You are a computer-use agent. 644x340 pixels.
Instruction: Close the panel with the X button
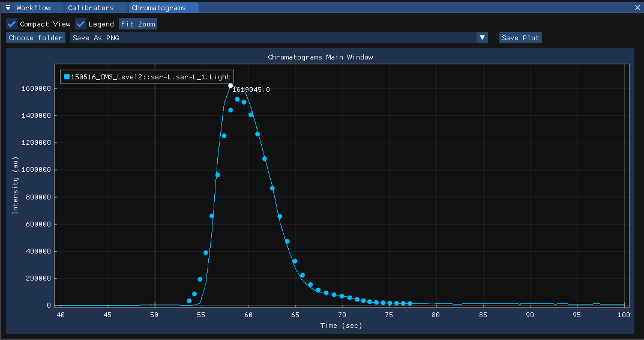637,8
